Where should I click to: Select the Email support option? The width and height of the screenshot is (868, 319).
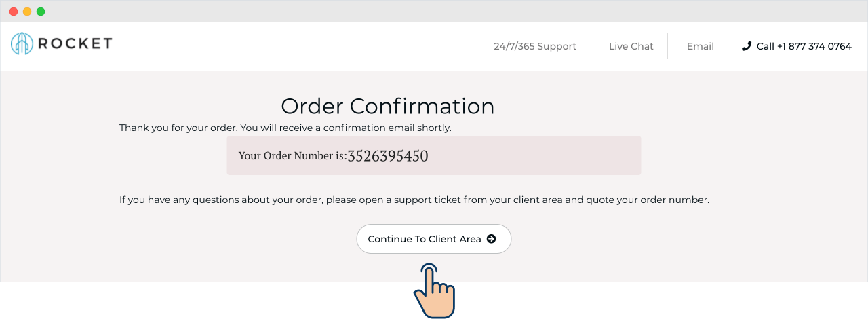click(x=700, y=46)
